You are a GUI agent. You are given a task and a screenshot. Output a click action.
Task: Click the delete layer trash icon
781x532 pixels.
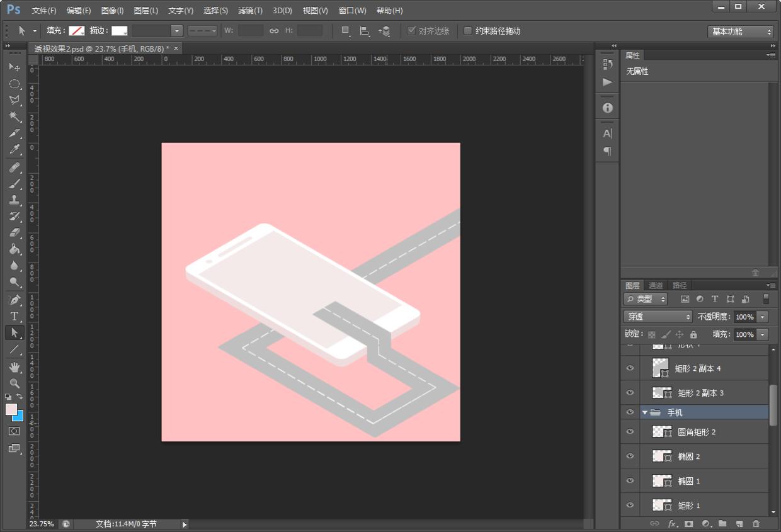(756, 523)
